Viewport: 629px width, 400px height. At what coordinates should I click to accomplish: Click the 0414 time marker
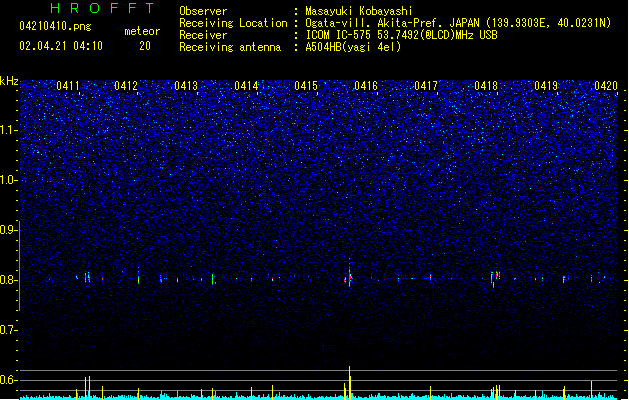tap(246, 86)
